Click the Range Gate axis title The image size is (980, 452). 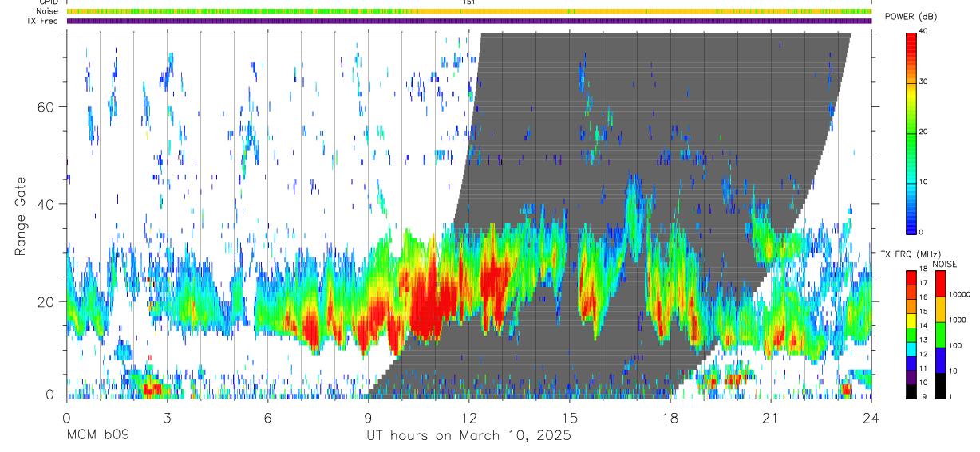22,217
